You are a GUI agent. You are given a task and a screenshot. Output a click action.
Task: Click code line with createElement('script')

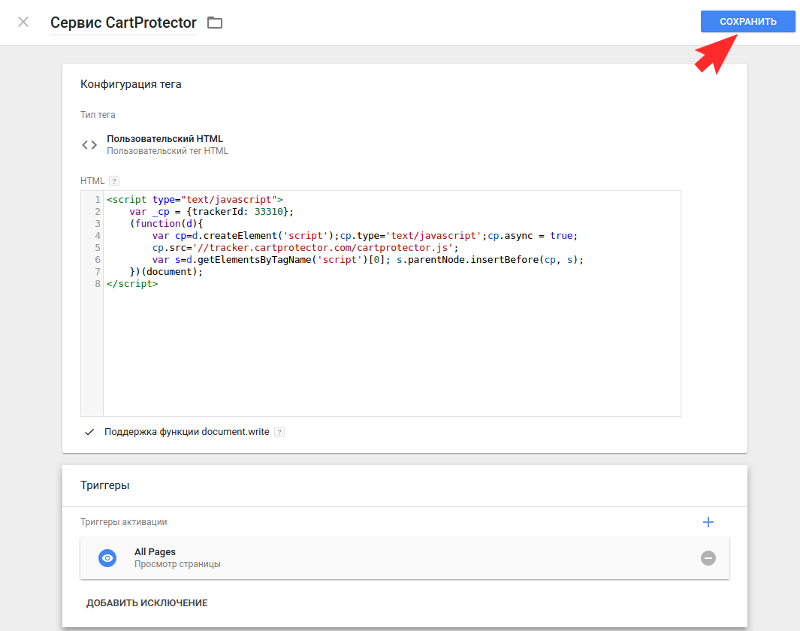tap(365, 236)
